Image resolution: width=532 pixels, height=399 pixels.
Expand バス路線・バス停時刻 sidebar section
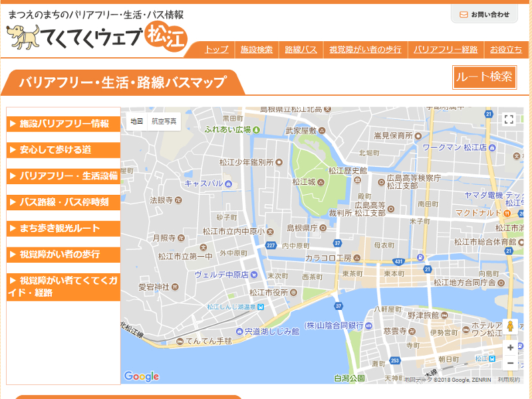(64, 202)
